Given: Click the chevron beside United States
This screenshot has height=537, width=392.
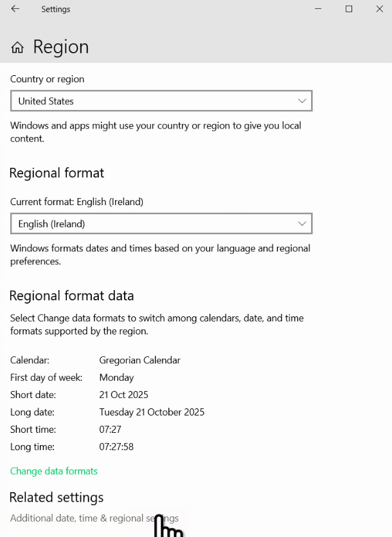Looking at the screenshot, I should 302,101.
